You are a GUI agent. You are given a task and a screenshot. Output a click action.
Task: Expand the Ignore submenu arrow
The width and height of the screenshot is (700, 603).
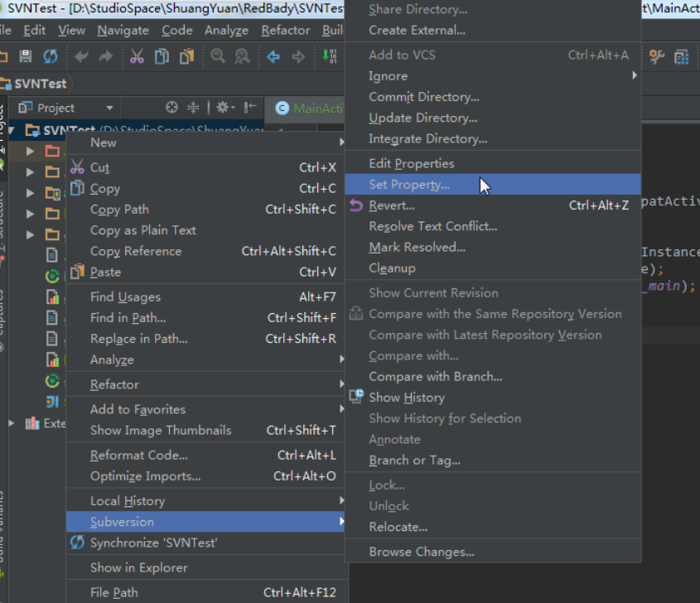[635, 75]
